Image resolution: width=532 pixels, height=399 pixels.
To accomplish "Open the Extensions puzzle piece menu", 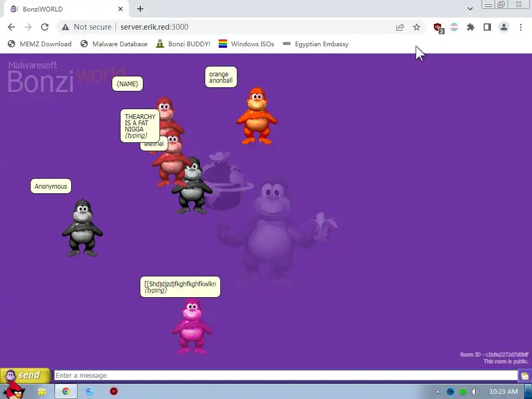I will pyautogui.click(x=471, y=27).
